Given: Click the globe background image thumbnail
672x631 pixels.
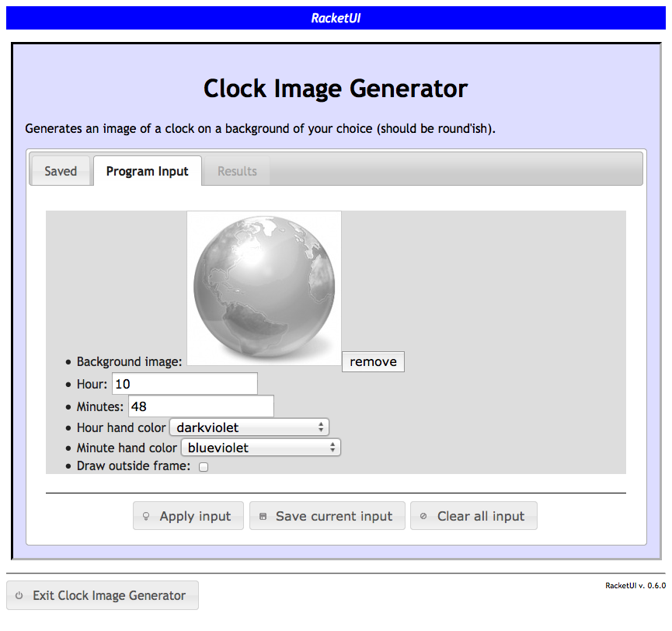Looking at the screenshot, I should pos(264,288).
